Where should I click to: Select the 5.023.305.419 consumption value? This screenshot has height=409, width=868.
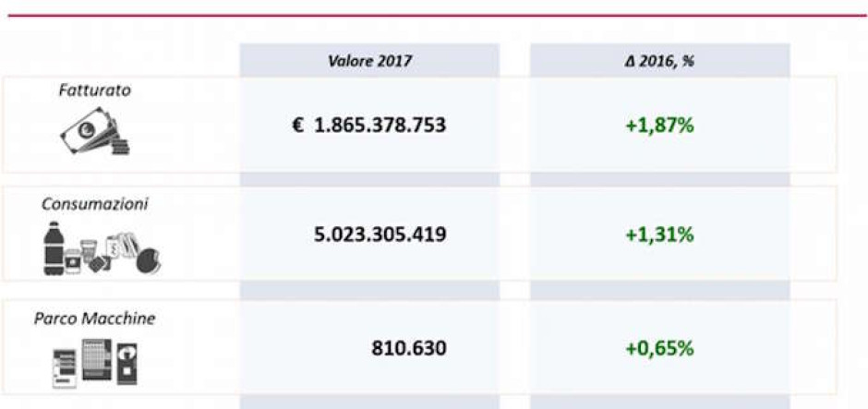coord(380,235)
